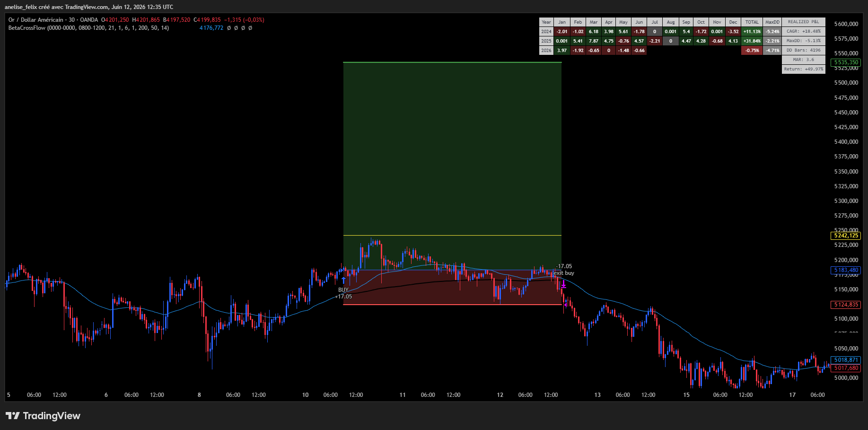This screenshot has width=868, height=430.
Task: Click the high price value 4201,865
Action: coord(148,20)
